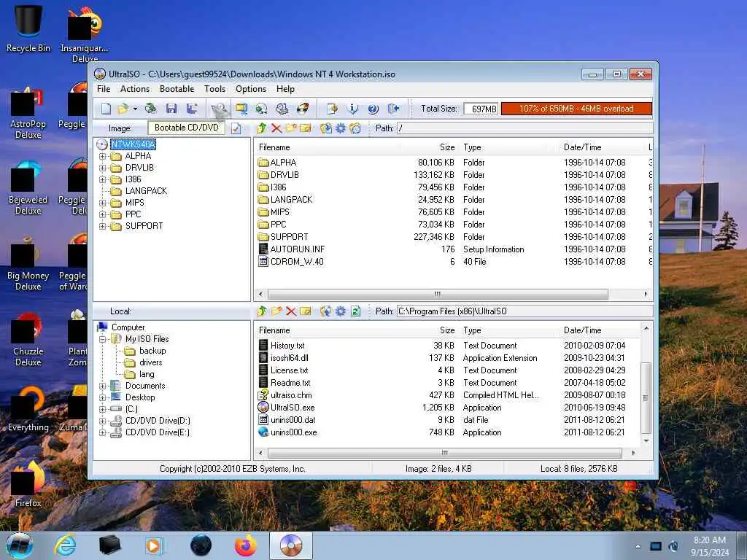Expand the ALPHA folder in image tree

pos(102,156)
